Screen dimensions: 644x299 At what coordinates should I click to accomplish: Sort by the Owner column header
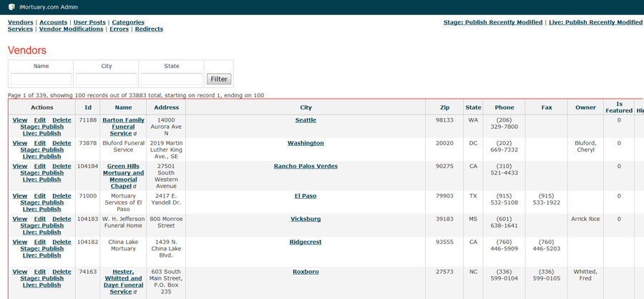[x=585, y=107]
